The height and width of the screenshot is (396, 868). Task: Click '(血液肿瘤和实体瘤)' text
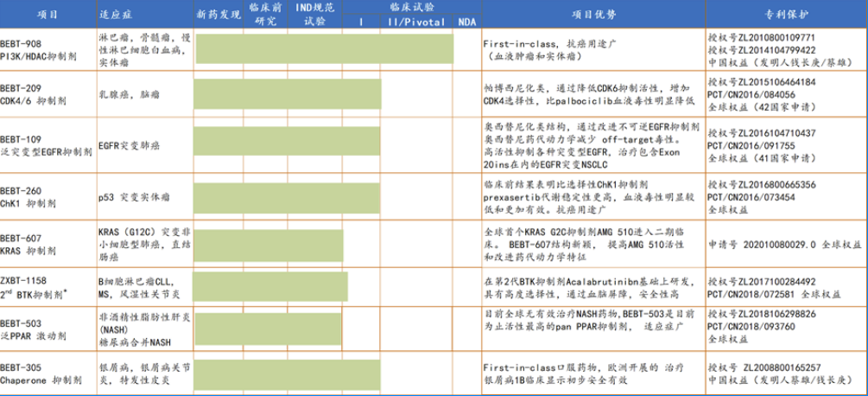(x=535, y=56)
